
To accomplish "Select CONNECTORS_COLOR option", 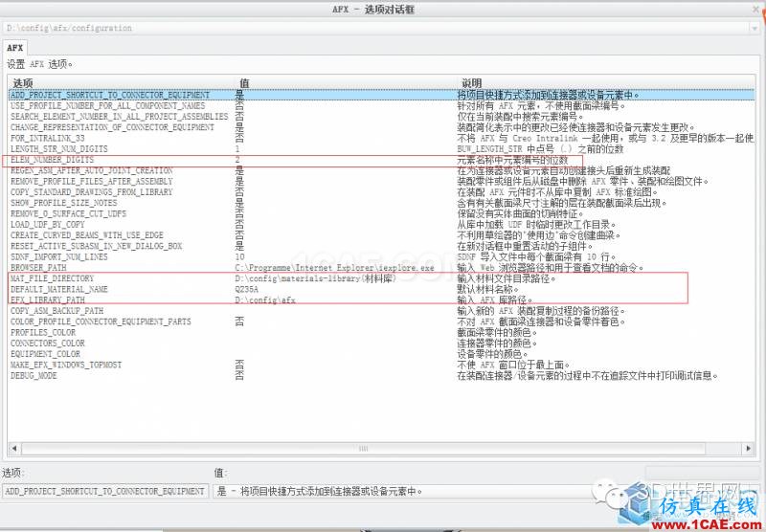I will coord(47,344).
